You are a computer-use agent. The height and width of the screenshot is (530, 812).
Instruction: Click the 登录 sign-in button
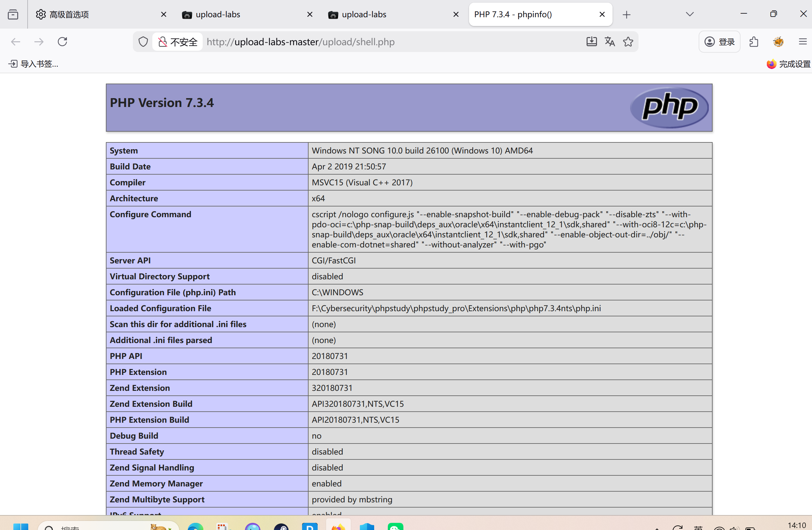719,42
